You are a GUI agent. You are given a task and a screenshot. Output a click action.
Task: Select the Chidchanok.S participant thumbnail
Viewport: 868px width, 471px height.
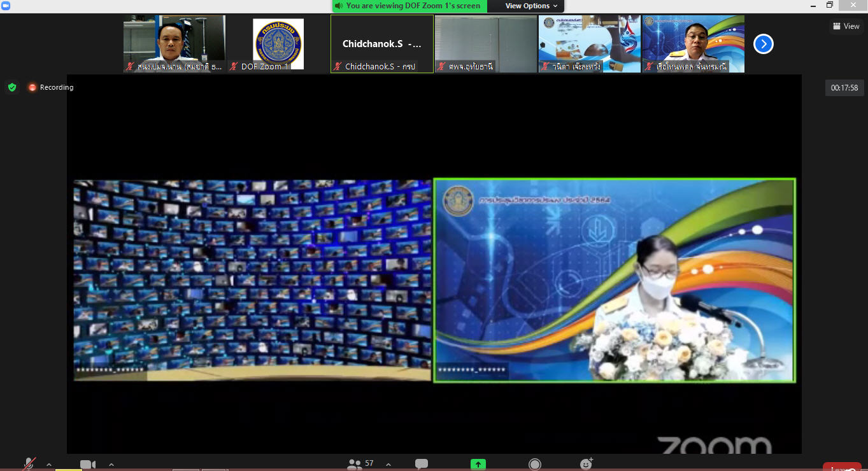pyautogui.click(x=382, y=44)
